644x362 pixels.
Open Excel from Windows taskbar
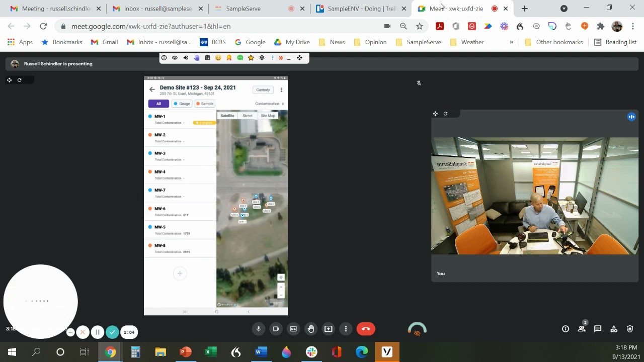[211, 352]
